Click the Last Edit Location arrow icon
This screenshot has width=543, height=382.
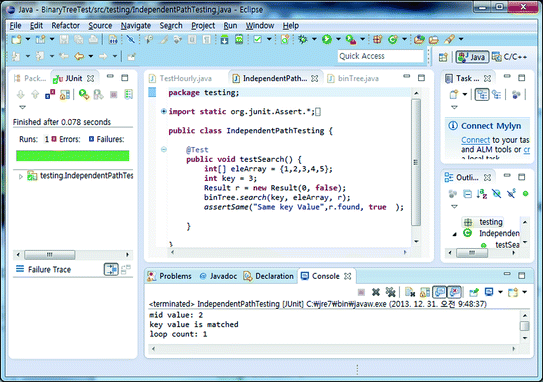(x=64, y=56)
